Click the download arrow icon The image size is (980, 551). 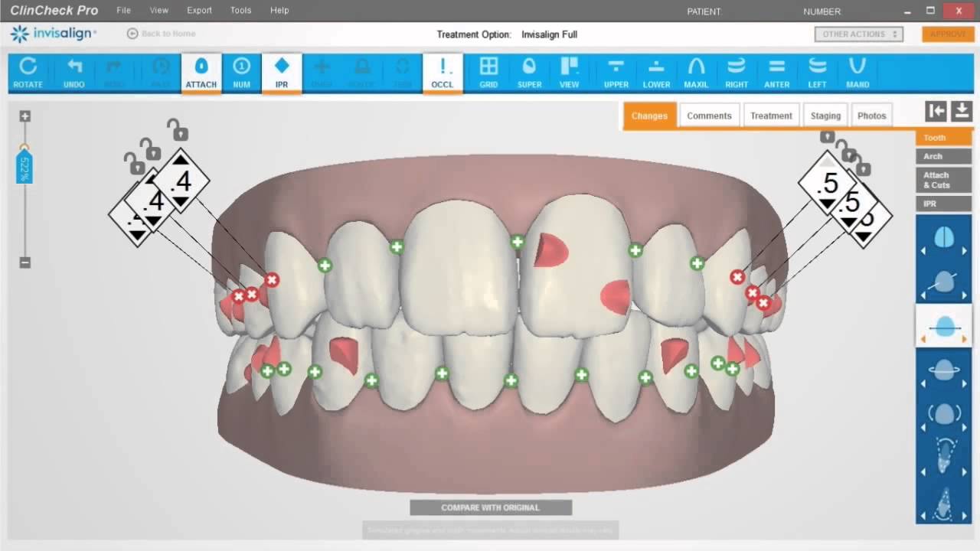962,112
